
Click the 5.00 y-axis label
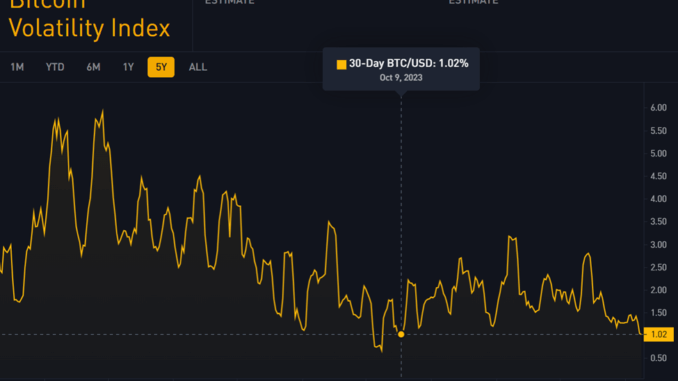point(658,154)
